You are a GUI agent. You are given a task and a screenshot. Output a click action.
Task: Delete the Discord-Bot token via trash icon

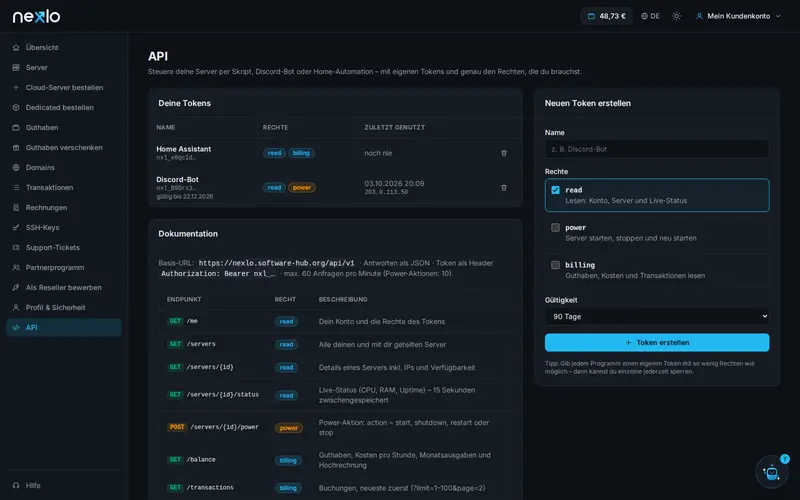coord(504,188)
